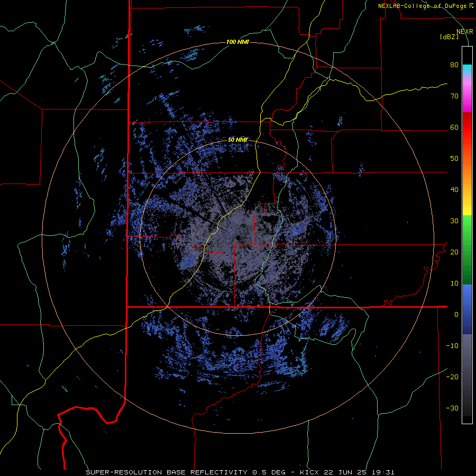
Task: Click the -30 dBZ scale value
Action: click(452, 408)
